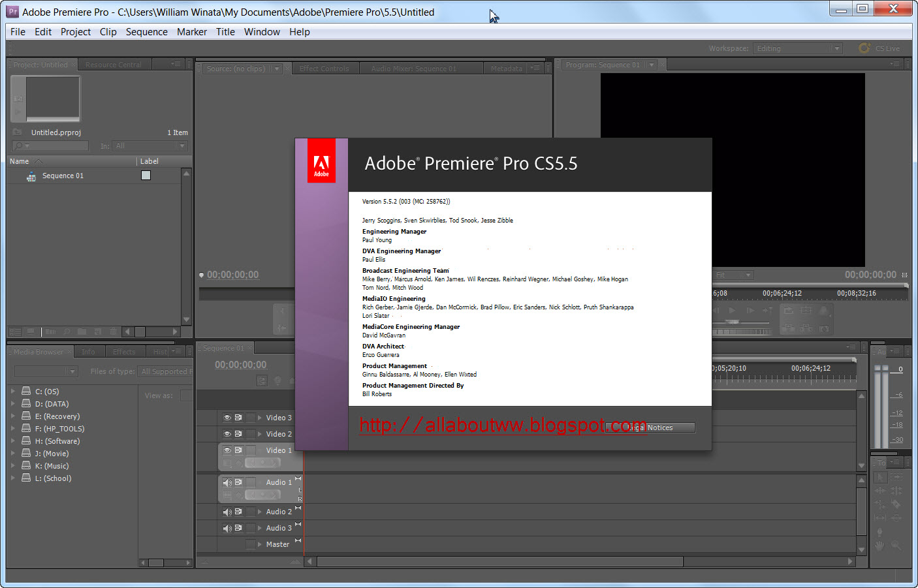The image size is (918, 588).
Task: Select Sequence 01 in the Project panel
Action: tap(63, 176)
